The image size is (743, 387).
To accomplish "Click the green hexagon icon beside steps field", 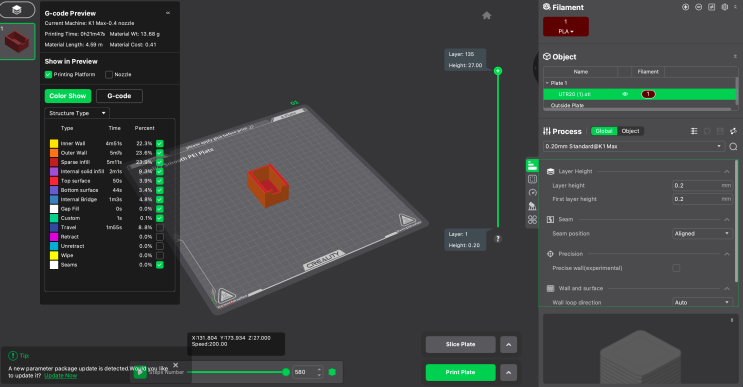I will (x=332, y=372).
